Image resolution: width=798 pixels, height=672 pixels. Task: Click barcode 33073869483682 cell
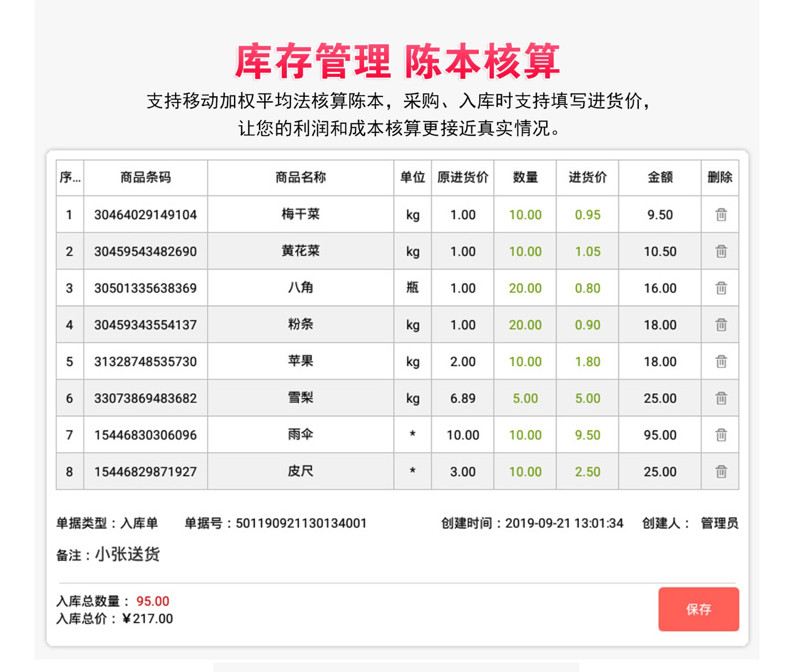tap(145, 399)
